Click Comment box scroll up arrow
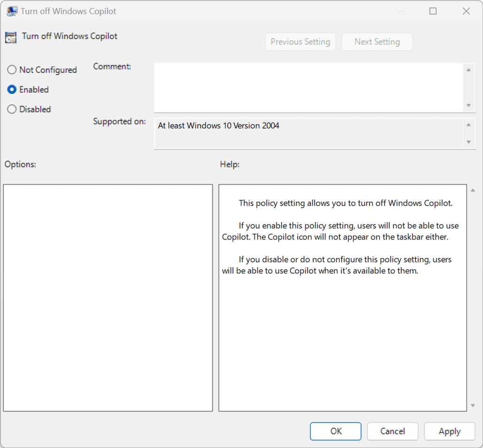This screenshot has height=448, width=483. pos(468,70)
